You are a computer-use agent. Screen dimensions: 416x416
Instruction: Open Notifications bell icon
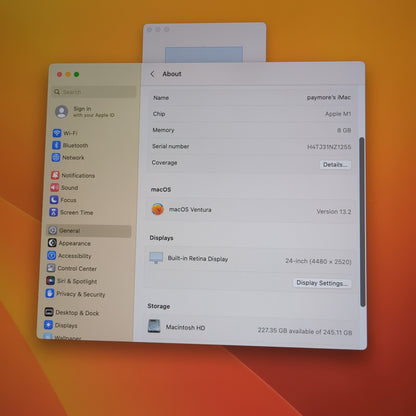click(55, 175)
